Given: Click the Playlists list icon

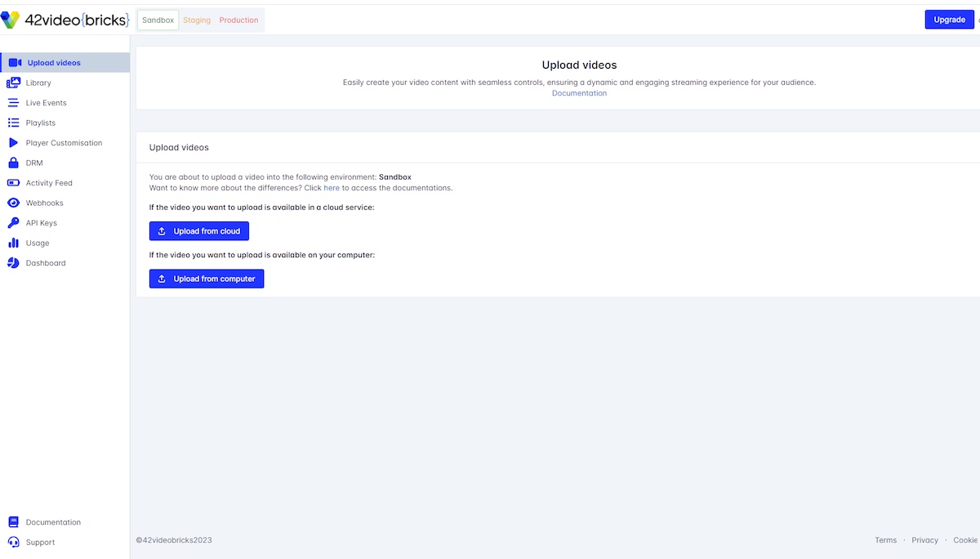Looking at the screenshot, I should [x=13, y=123].
